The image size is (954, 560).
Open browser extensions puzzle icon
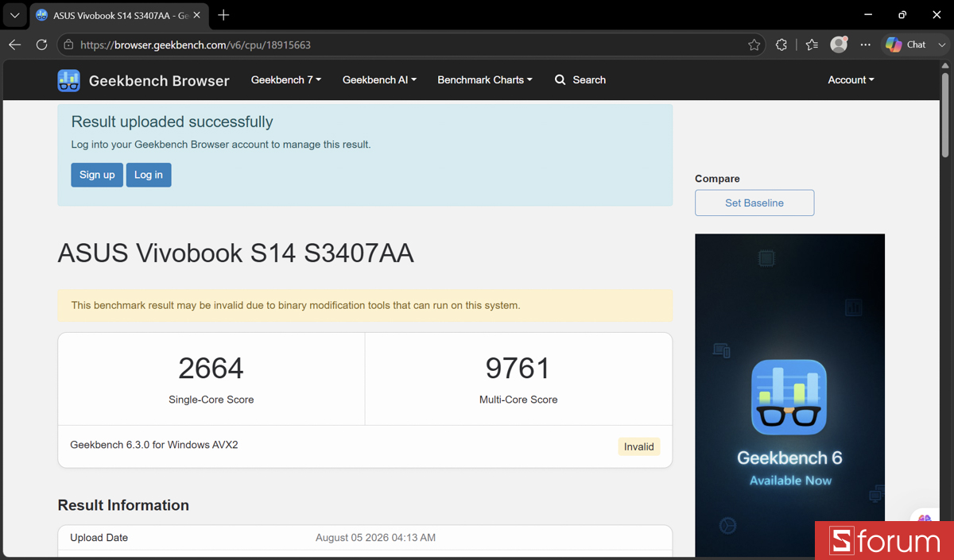click(x=781, y=45)
